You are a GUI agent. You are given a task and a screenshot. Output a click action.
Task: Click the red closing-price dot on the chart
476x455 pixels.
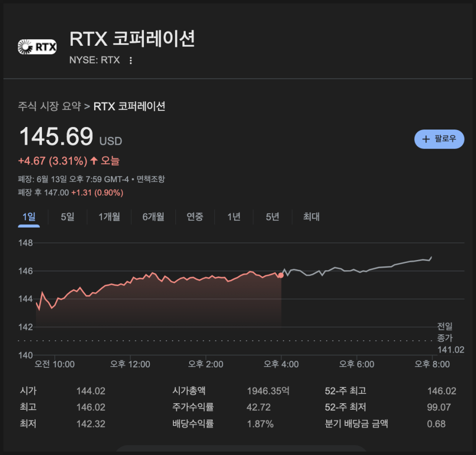click(281, 275)
